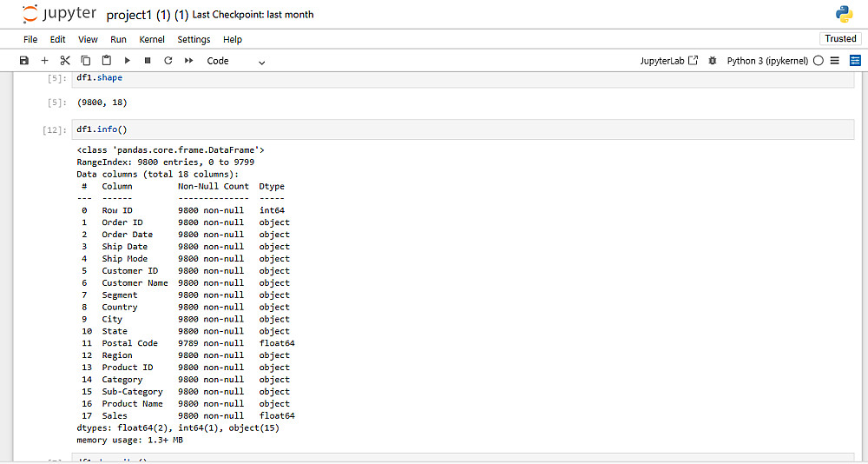Open the View menu
This screenshot has height=464, width=868.
pos(88,39)
